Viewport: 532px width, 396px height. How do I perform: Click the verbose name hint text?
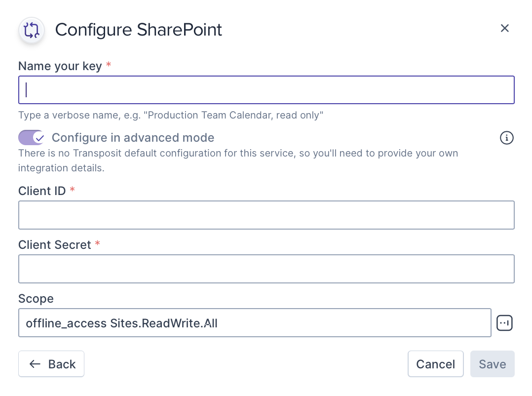[171, 116]
